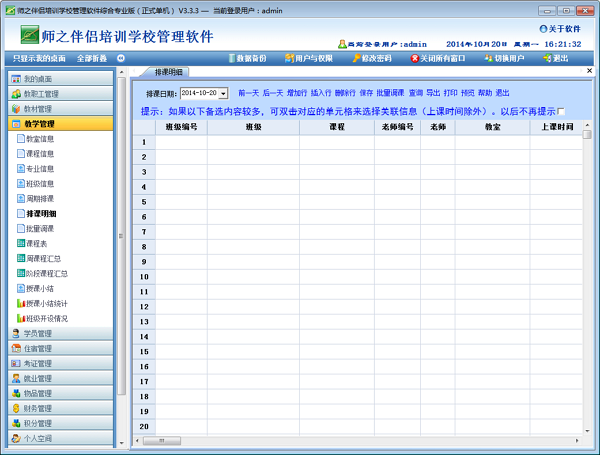
Task: Expand the 住宿管理 sidebar section
Action: point(60,348)
